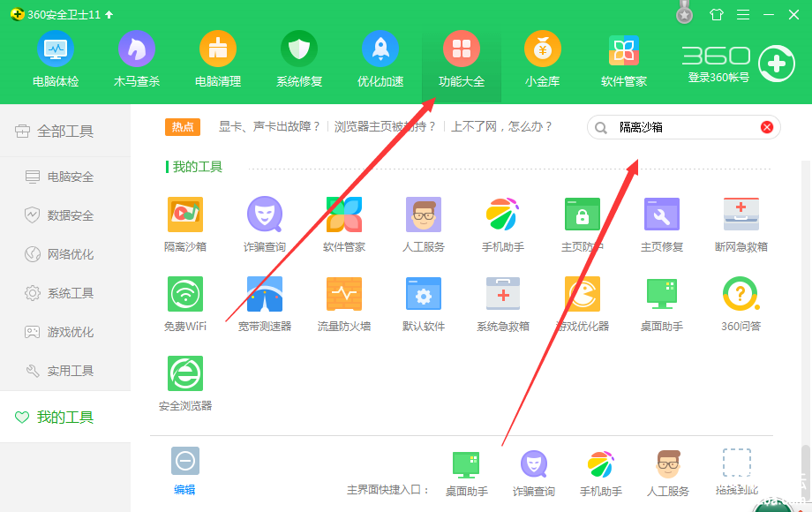Launch the 免费WiFi tool
812x512 pixels.
(x=185, y=304)
